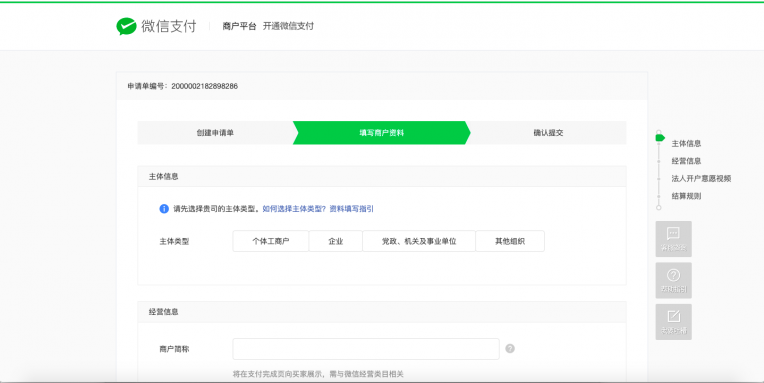Focus the 商户简称 input field

tap(366, 349)
